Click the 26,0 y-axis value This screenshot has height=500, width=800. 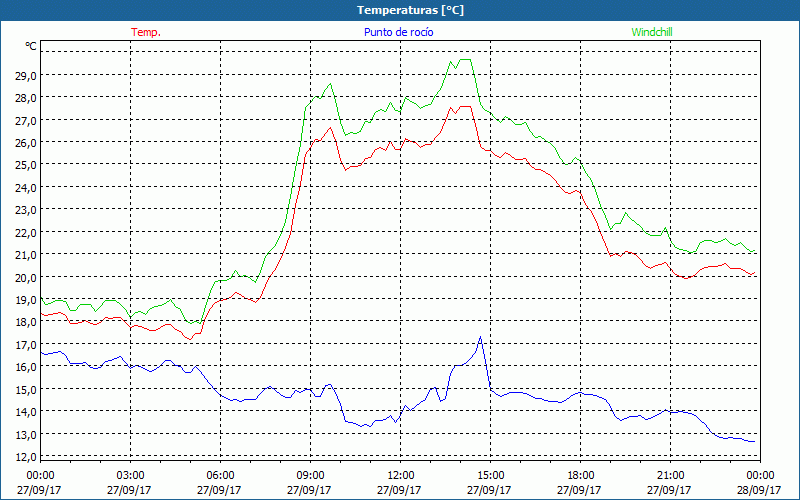pyautogui.click(x=27, y=142)
